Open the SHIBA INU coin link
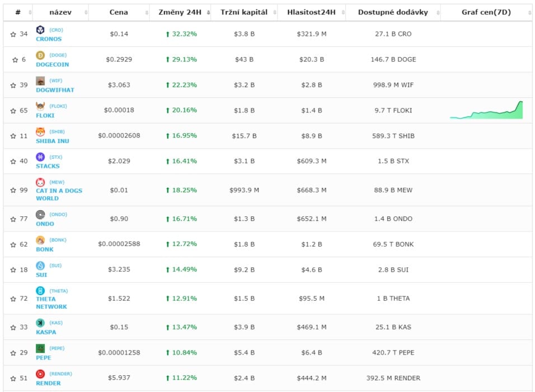The image size is (535, 392). [x=53, y=141]
